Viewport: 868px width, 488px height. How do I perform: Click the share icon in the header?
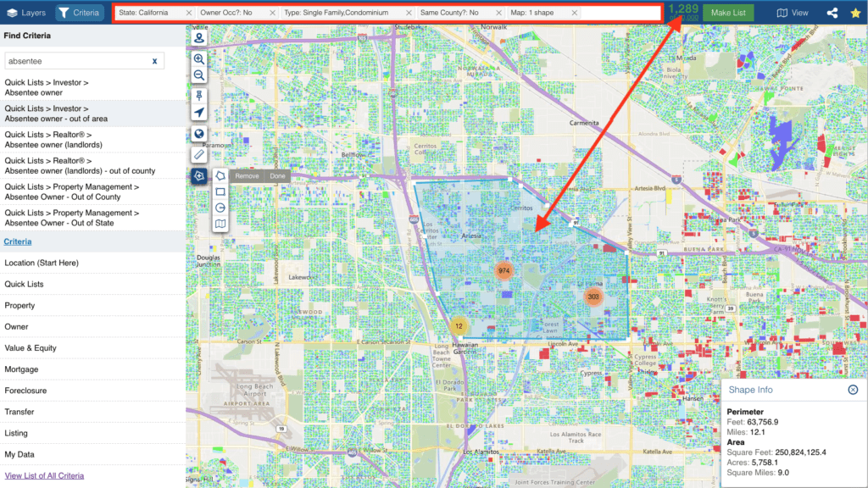(x=832, y=13)
